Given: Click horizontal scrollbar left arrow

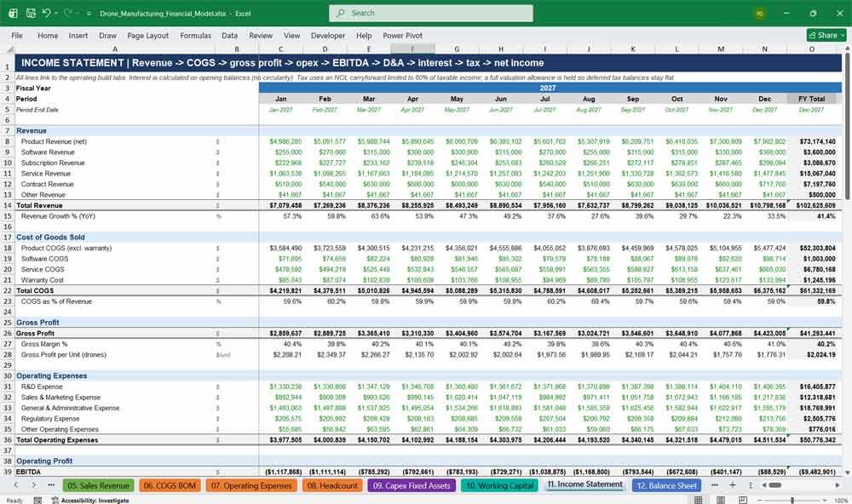Looking at the screenshot, I should click(x=763, y=485).
